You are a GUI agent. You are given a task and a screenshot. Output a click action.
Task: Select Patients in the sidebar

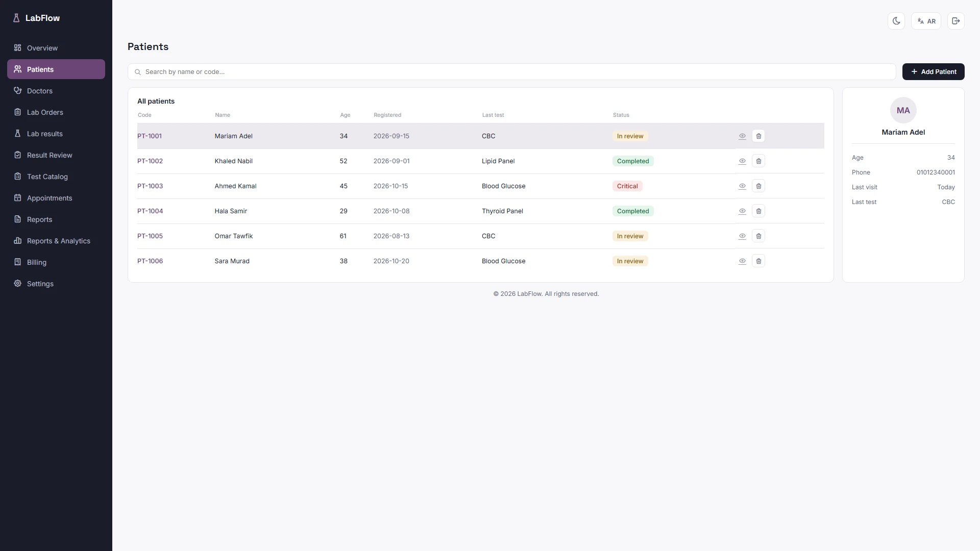pos(56,69)
